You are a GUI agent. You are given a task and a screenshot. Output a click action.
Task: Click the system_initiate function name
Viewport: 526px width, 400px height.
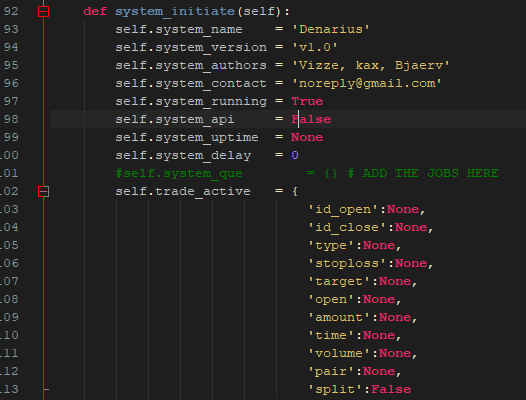pos(175,11)
